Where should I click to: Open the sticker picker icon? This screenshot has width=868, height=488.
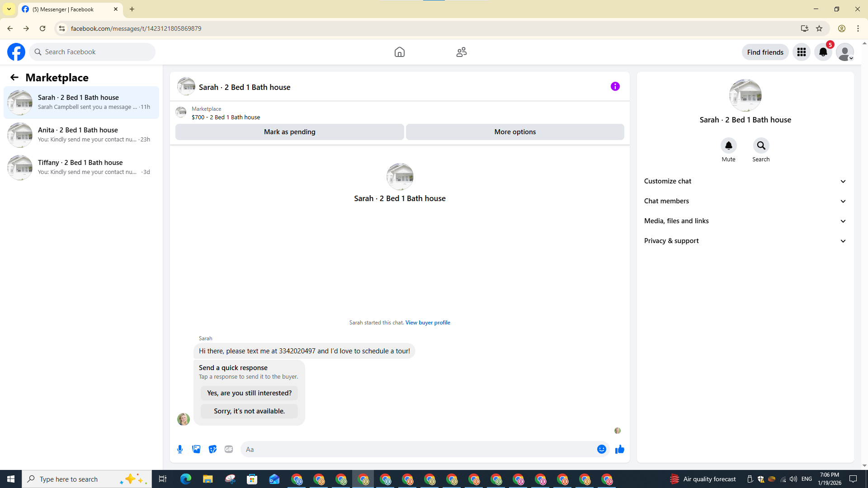pyautogui.click(x=212, y=449)
